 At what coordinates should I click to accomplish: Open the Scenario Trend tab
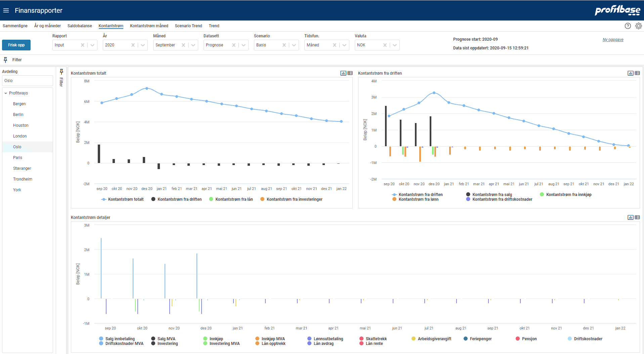pyautogui.click(x=188, y=26)
